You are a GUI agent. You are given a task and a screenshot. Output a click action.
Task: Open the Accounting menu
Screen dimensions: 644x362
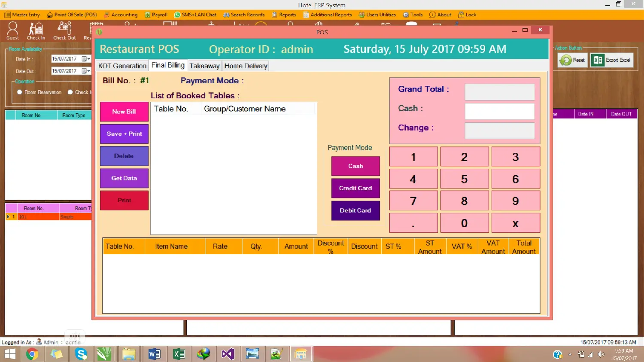click(x=121, y=15)
